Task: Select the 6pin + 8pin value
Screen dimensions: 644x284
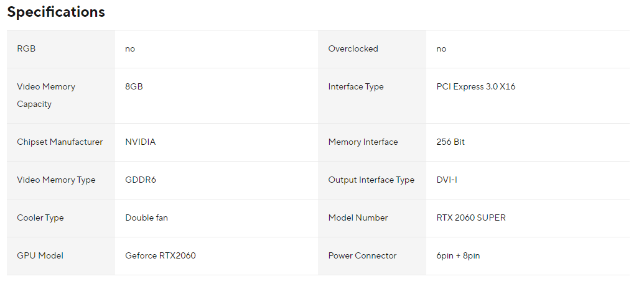Action: pos(458,256)
